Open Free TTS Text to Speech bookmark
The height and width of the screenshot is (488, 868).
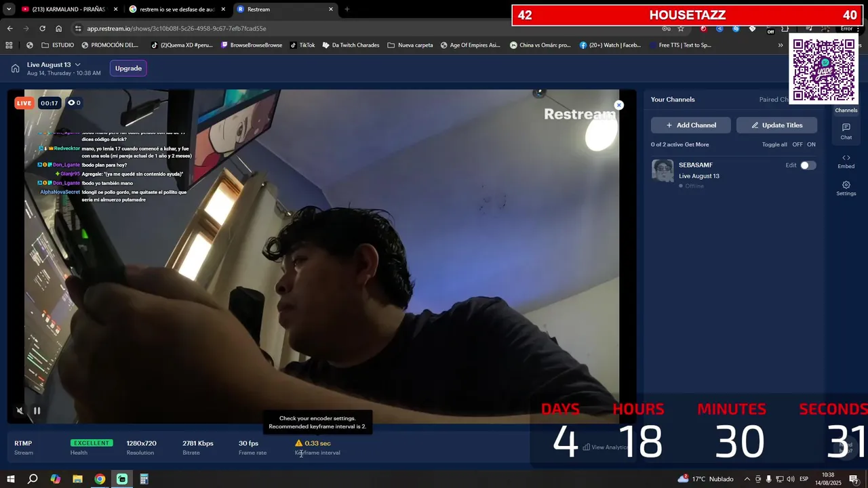pyautogui.click(x=680, y=45)
